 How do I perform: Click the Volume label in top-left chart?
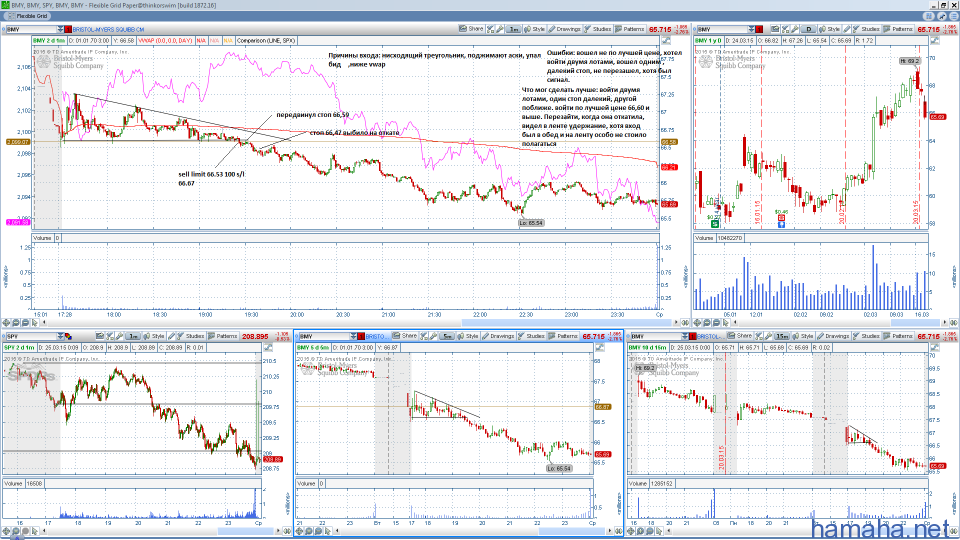point(42,238)
